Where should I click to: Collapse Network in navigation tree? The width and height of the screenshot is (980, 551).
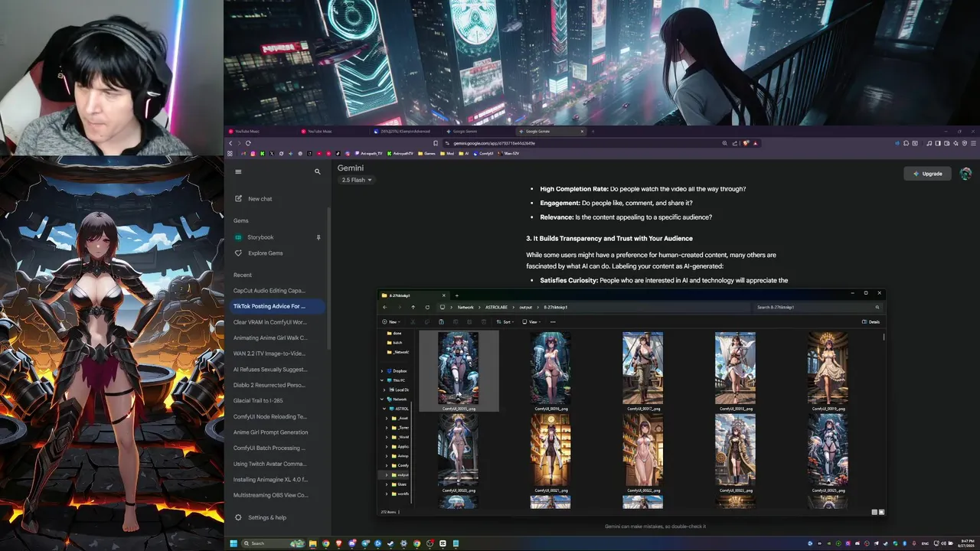pyautogui.click(x=382, y=399)
